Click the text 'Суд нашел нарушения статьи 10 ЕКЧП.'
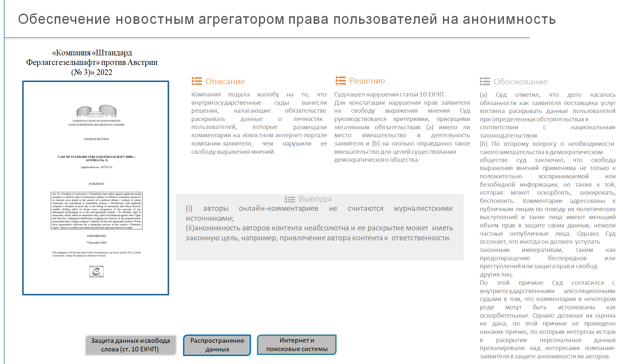 tap(390, 94)
